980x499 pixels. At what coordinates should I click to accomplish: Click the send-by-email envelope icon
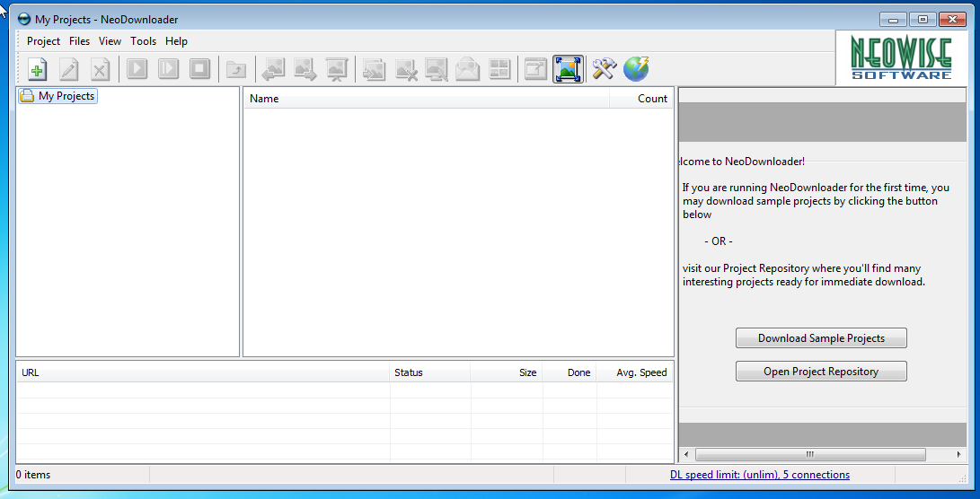coord(467,69)
